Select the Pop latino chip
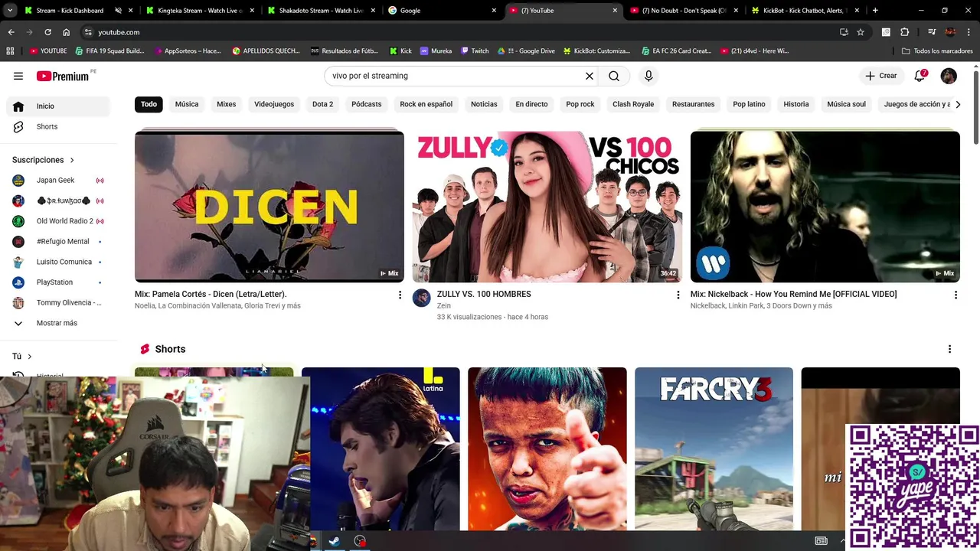 [749, 104]
